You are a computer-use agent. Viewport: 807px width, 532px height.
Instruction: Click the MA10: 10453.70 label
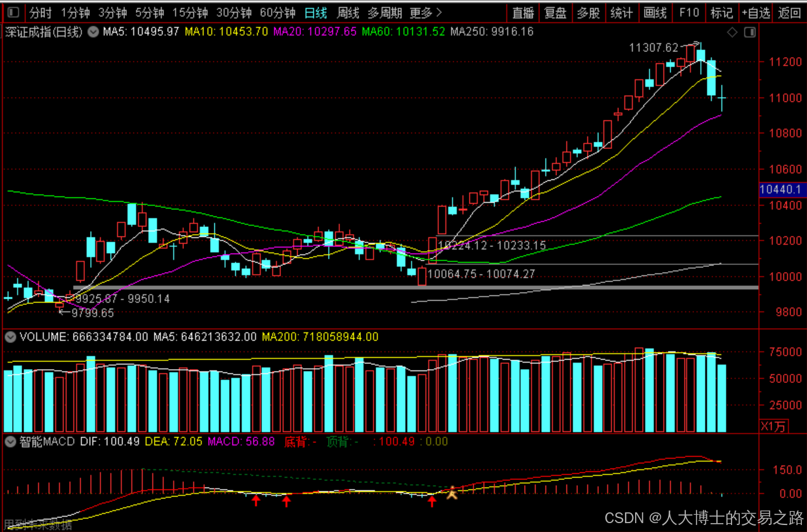point(226,32)
